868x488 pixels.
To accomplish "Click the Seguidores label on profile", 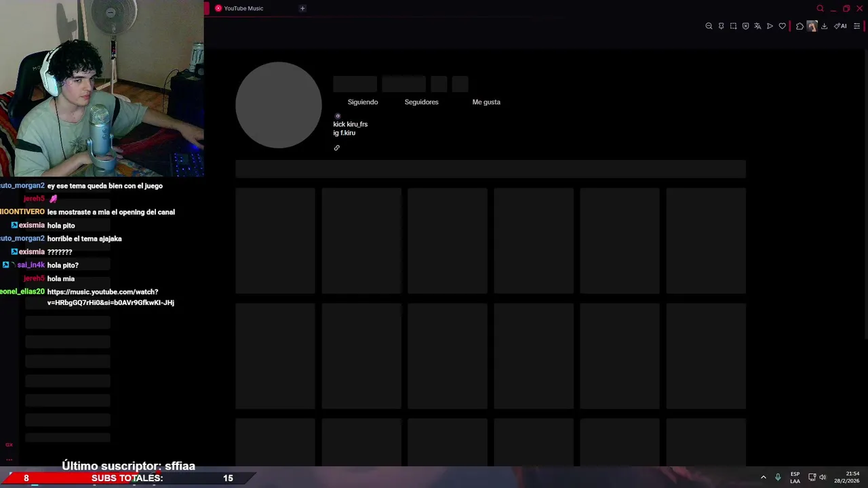I will point(421,102).
